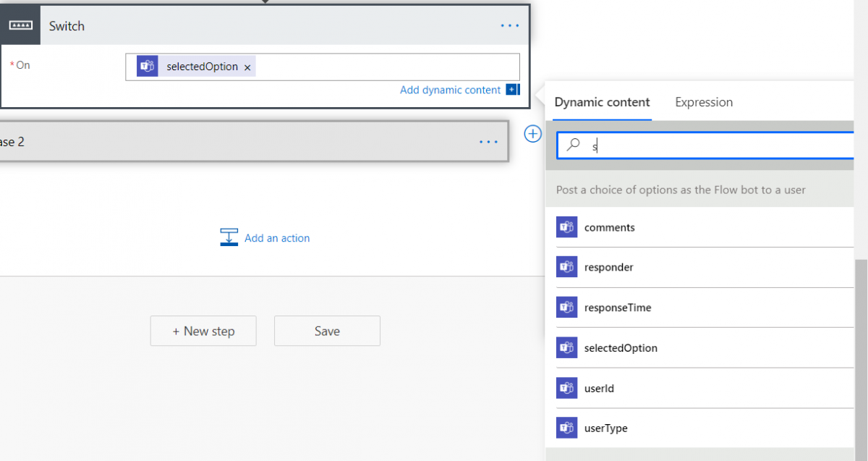868x461 pixels.
Task: Click the magnifier icon in the search box
Action: [x=574, y=145]
